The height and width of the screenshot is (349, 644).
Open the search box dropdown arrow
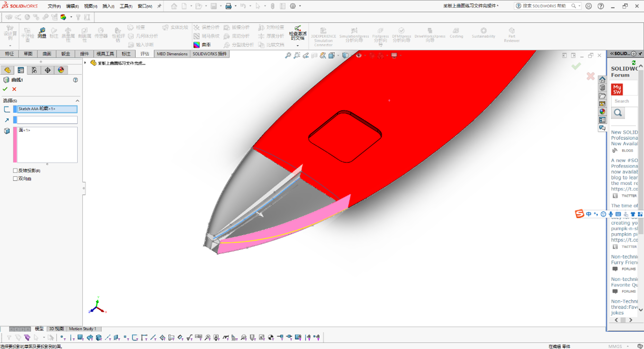(579, 6)
